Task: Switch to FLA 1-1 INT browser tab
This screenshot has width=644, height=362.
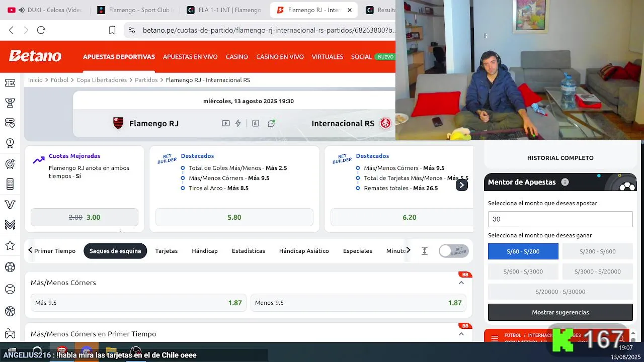Action: [x=224, y=10]
